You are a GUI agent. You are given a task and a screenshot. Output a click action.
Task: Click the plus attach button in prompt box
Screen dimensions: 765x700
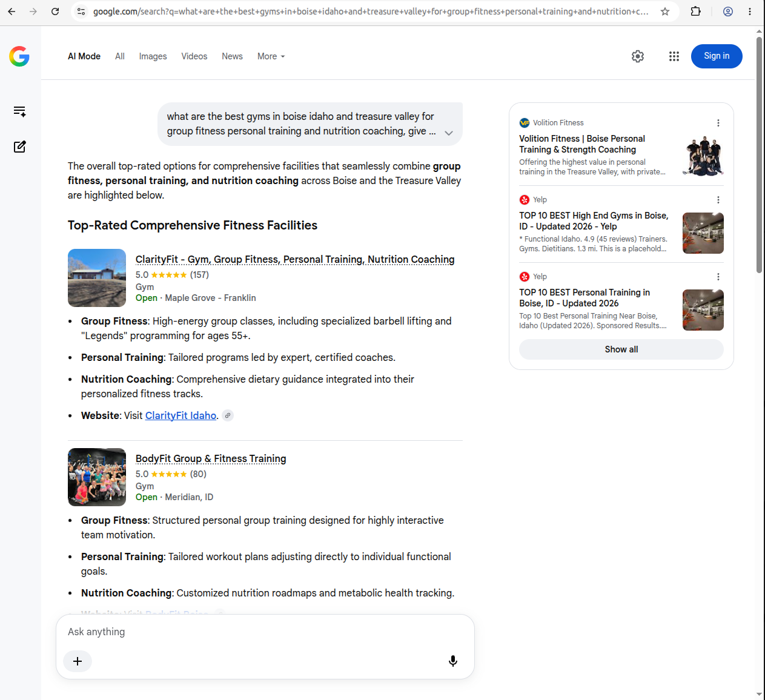point(78,661)
